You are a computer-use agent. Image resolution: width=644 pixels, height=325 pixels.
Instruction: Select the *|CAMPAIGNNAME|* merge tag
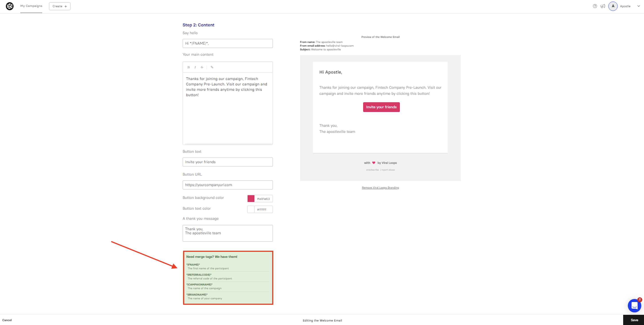[199, 285]
